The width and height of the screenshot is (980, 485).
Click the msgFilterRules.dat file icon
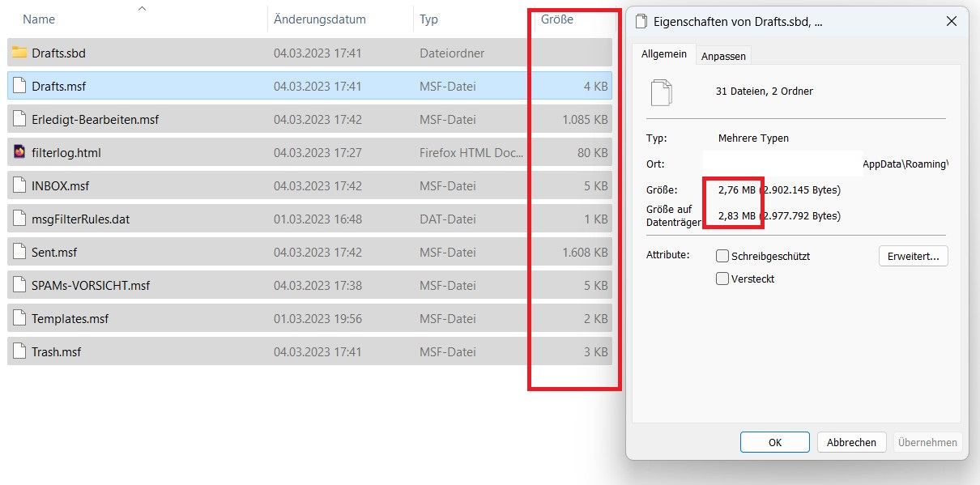pos(19,219)
